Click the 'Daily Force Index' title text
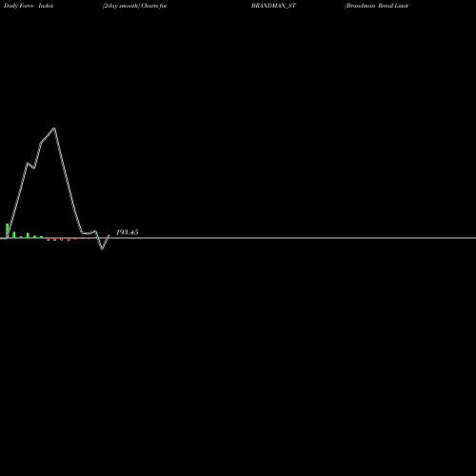Image resolution: width=476 pixels, height=476 pixels. pos(29,6)
